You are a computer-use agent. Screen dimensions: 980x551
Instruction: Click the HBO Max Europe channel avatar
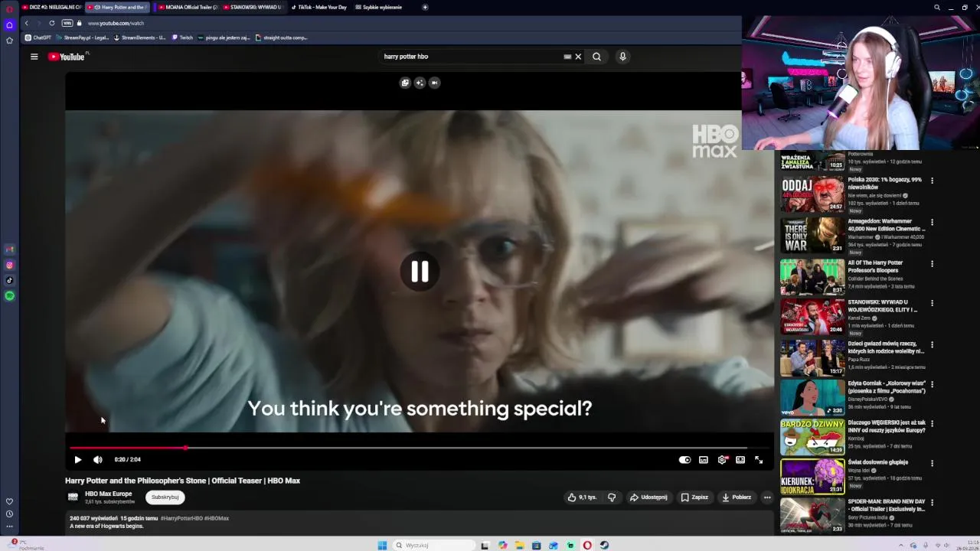[73, 497]
